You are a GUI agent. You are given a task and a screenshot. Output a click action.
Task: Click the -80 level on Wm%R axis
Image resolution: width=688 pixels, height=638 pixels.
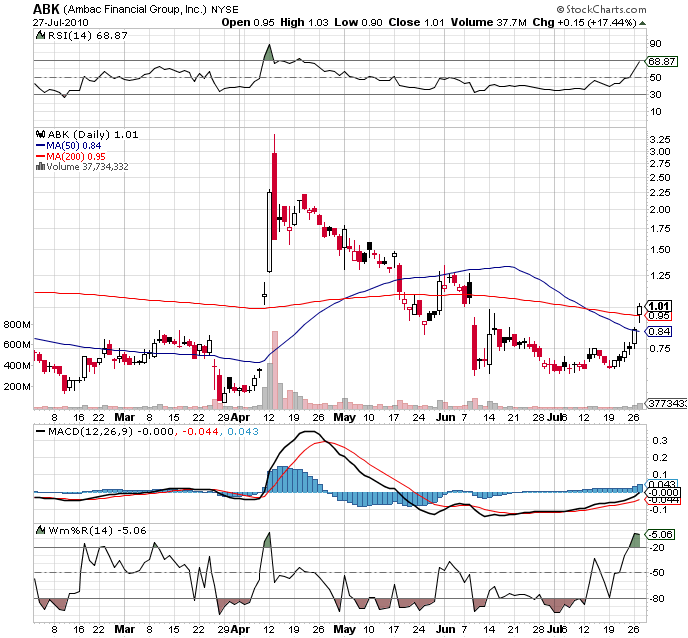click(656, 599)
